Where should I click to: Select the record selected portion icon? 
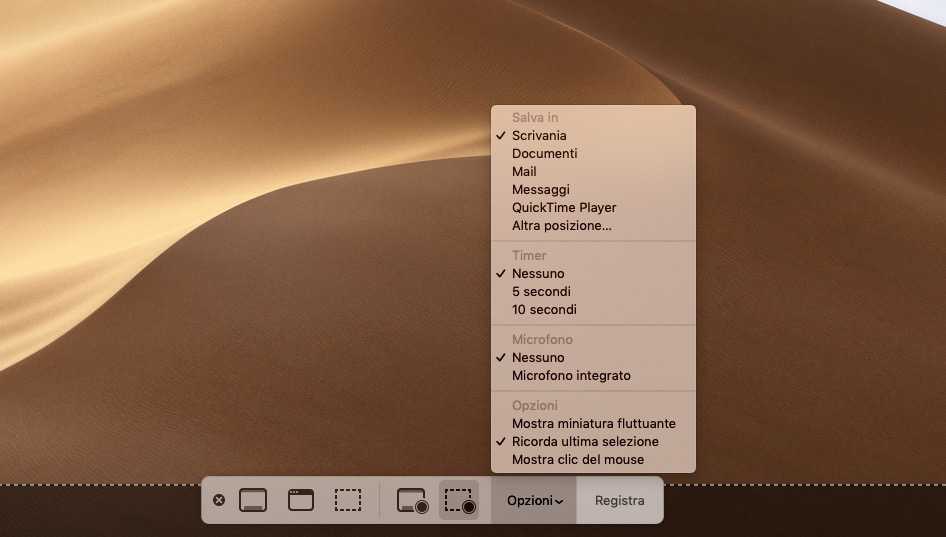[x=459, y=500]
